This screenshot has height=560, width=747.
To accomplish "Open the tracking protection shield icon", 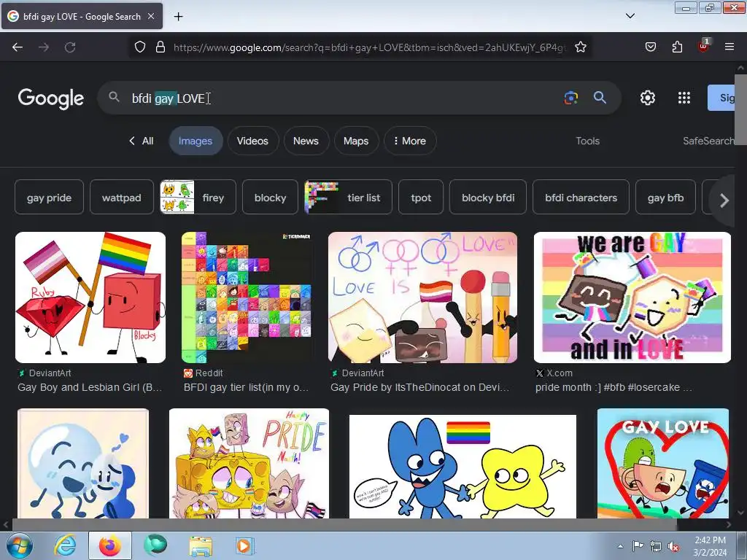I will [x=139, y=47].
